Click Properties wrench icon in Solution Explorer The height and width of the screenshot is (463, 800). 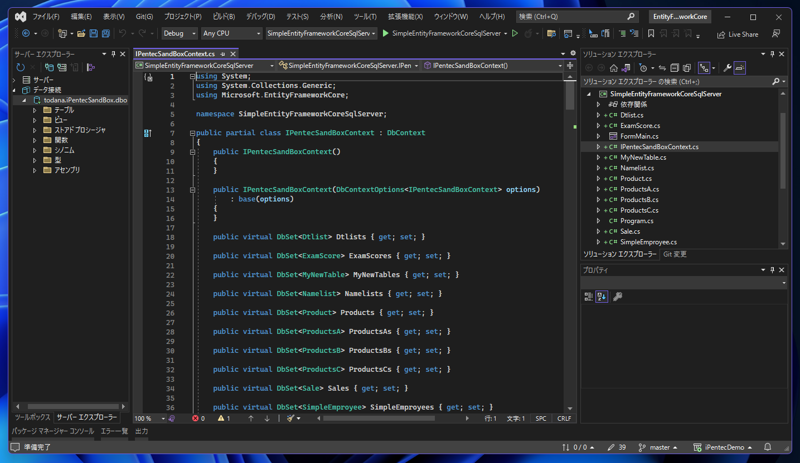click(x=727, y=67)
